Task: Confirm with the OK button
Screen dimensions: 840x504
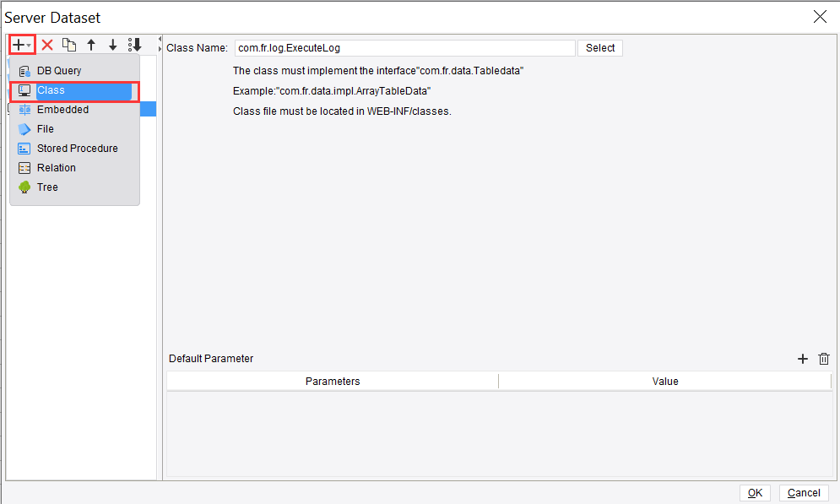Action: click(x=755, y=493)
